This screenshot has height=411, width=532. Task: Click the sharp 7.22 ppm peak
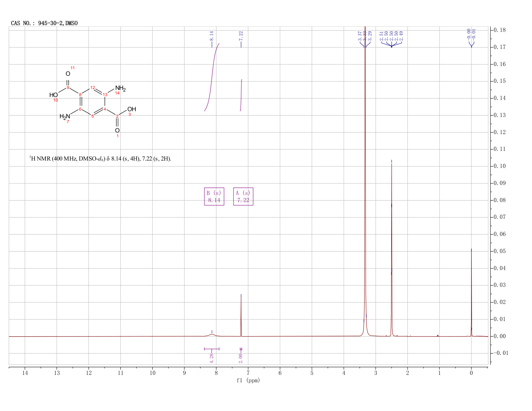click(241, 316)
